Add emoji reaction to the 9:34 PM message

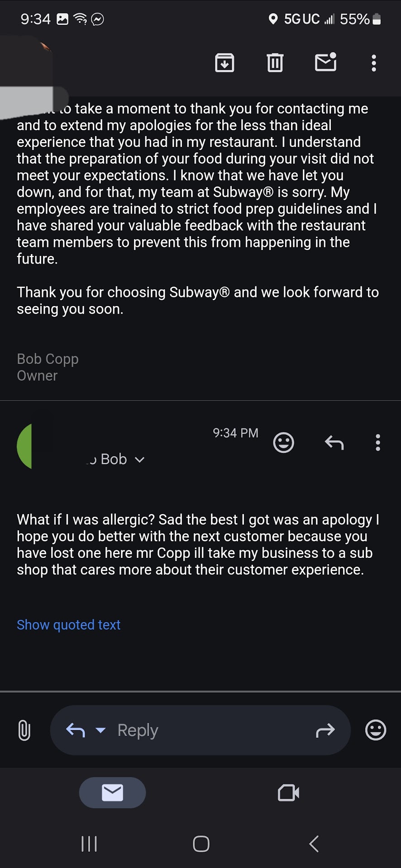tap(284, 443)
